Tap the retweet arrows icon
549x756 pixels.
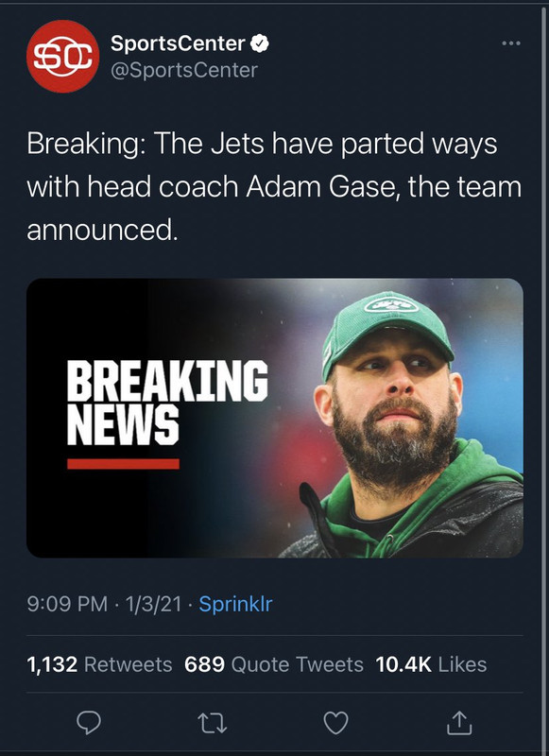(x=213, y=723)
